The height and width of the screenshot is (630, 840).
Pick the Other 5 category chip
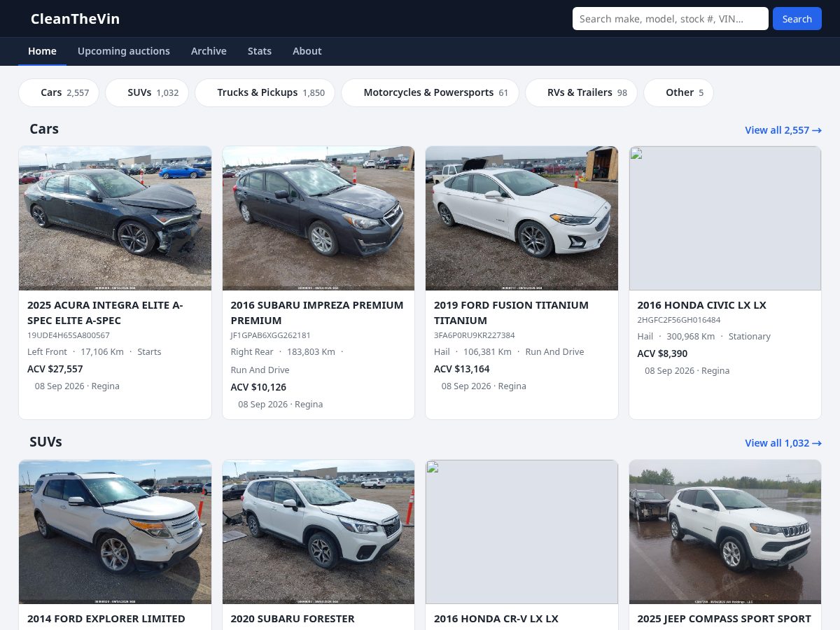(x=678, y=92)
